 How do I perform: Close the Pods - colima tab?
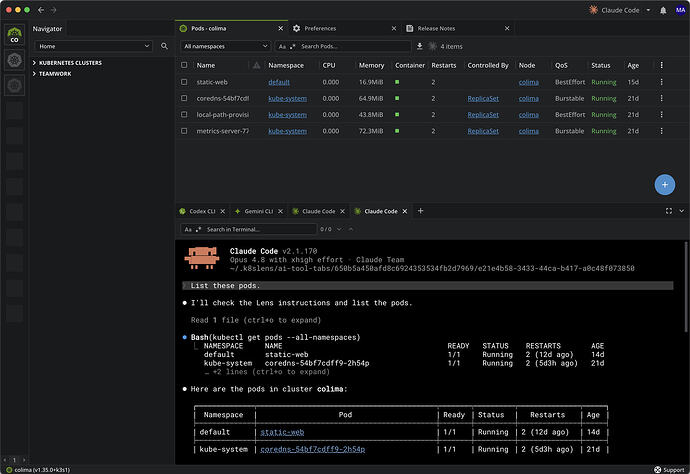click(x=281, y=28)
